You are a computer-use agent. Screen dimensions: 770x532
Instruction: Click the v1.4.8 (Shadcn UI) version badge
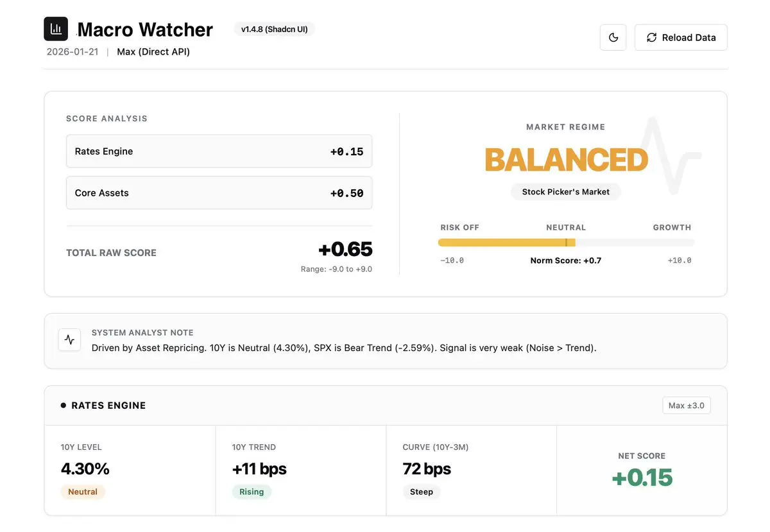coord(275,29)
